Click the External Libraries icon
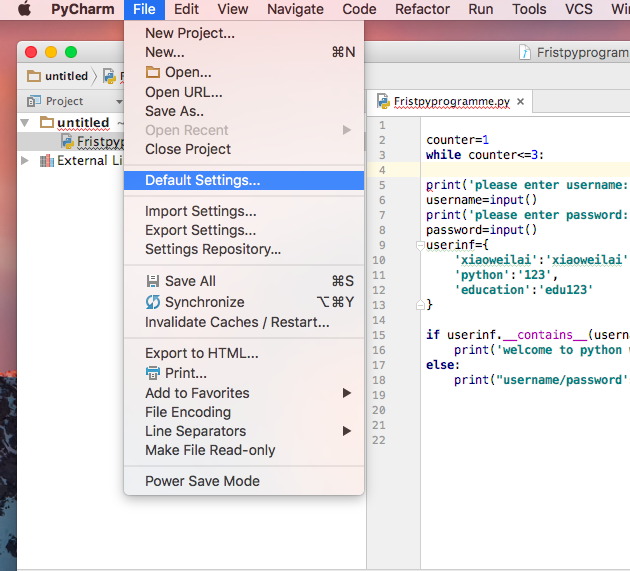Image resolution: width=630 pixels, height=571 pixels. [x=47, y=161]
